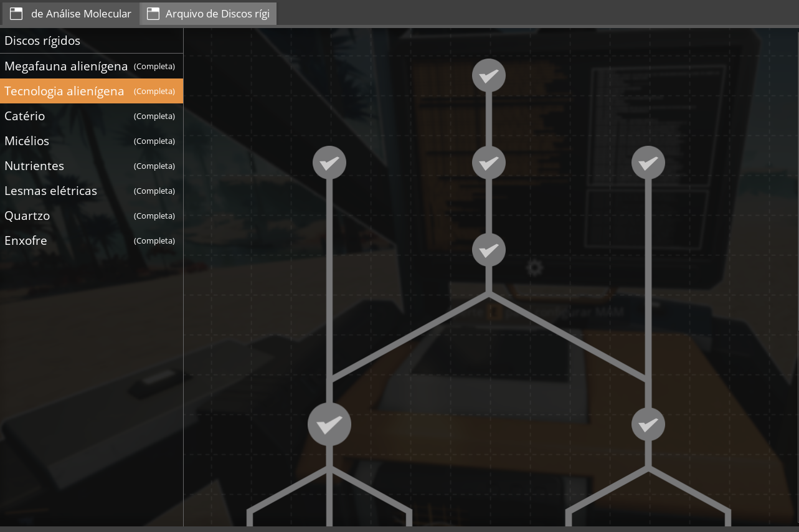Click the Discos rígidos header text
This screenshot has height=532, width=799.
[x=42, y=40]
